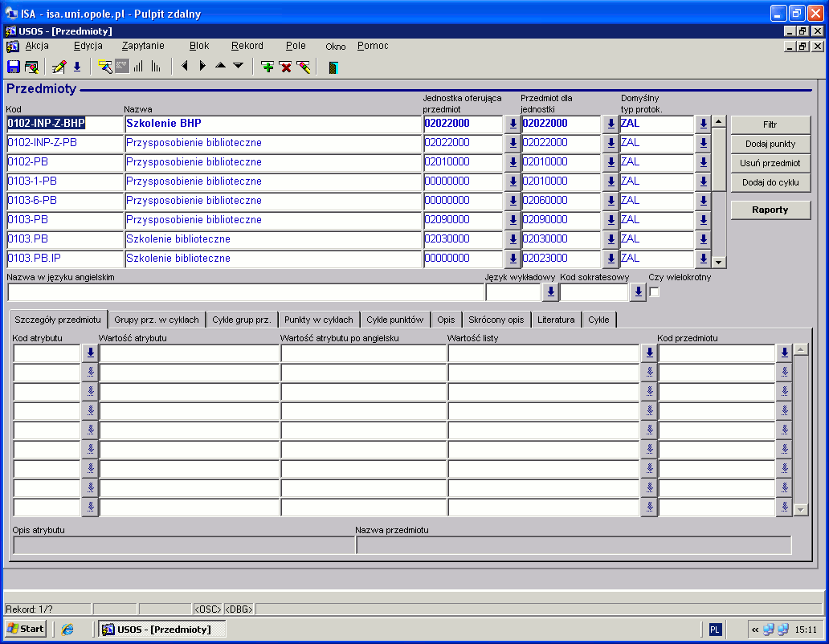Click the Raporty button
Image resolution: width=829 pixels, height=644 pixels.
(x=770, y=210)
